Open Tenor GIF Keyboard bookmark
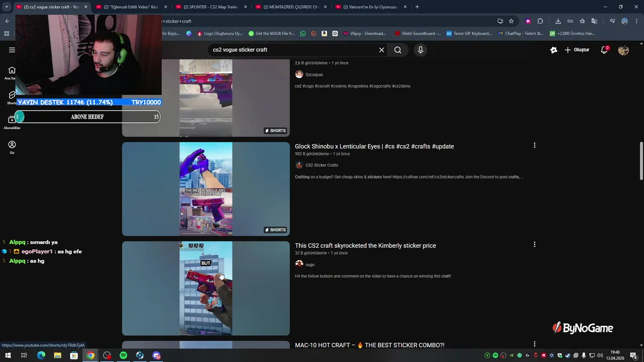Screen dimensions: 644x362 (x=469, y=34)
